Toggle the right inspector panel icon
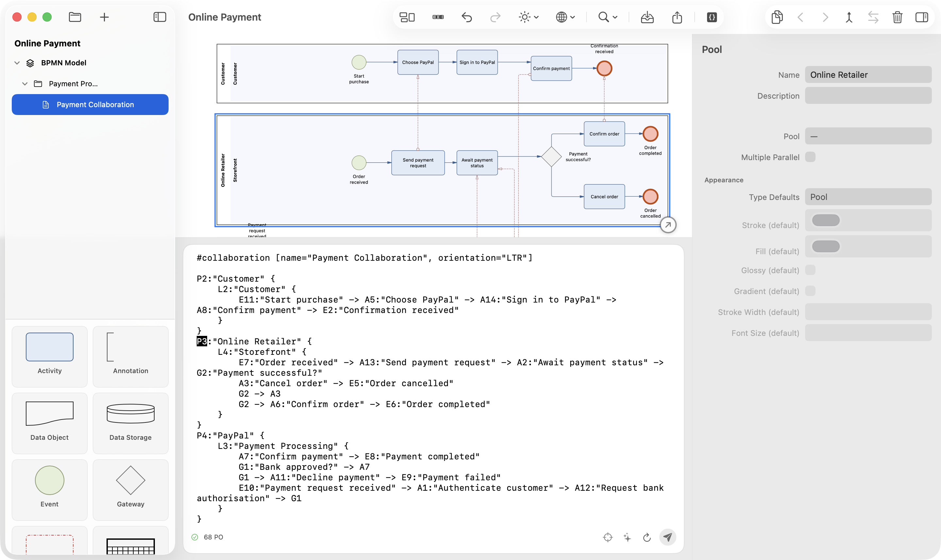The image size is (941, 560). (x=922, y=17)
